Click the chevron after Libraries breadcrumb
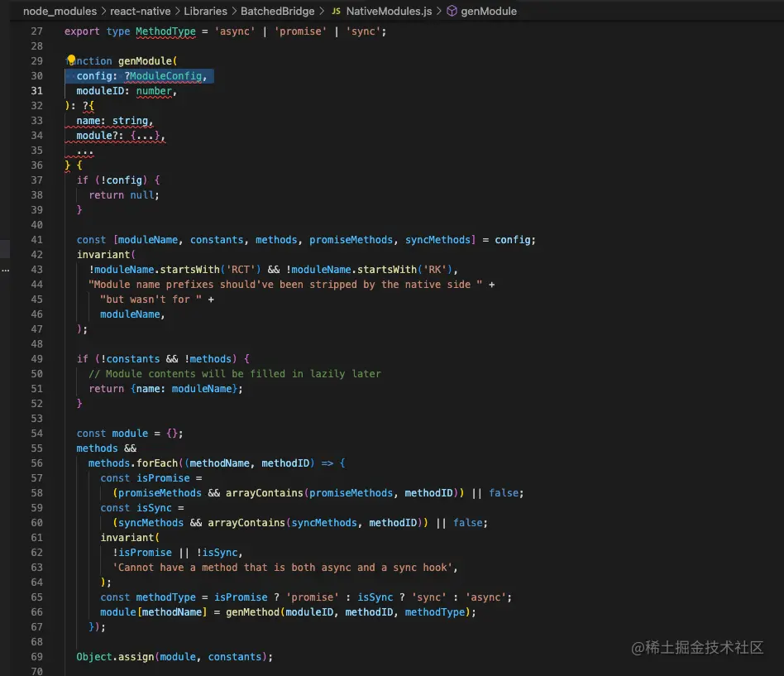The width and height of the screenshot is (784, 676). click(234, 11)
